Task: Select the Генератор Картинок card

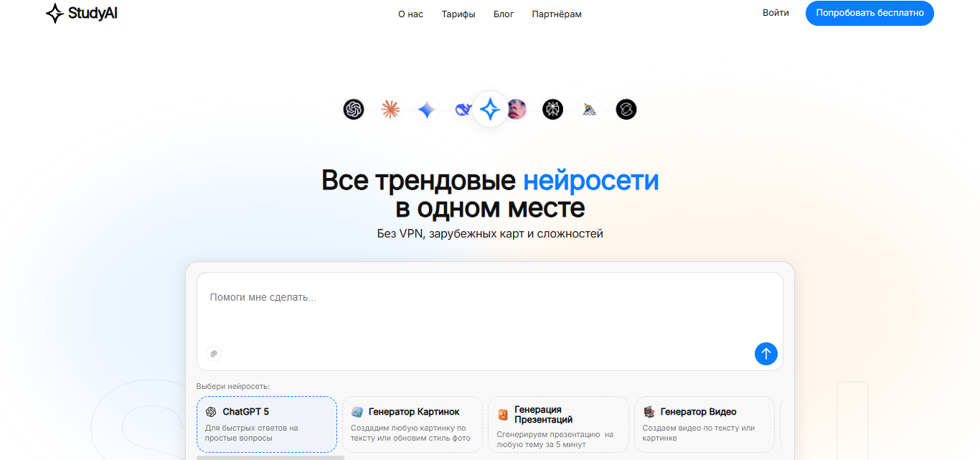Action: (x=412, y=424)
